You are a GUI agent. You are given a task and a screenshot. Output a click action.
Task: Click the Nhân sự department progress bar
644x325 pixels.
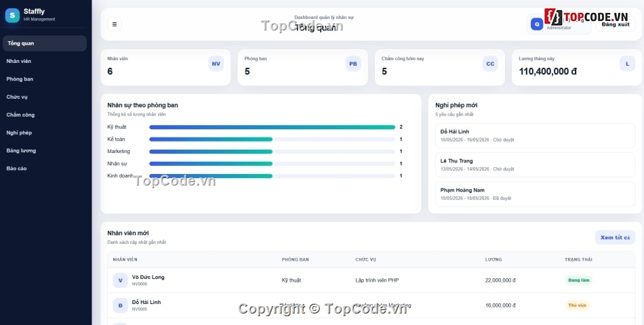point(272,164)
